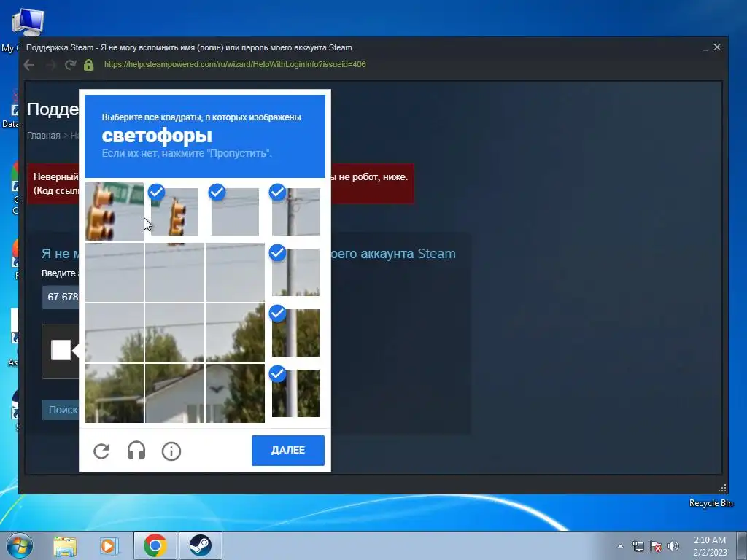This screenshot has height=560, width=747.
Task: Reload the captcha challenge images
Action: 101,451
